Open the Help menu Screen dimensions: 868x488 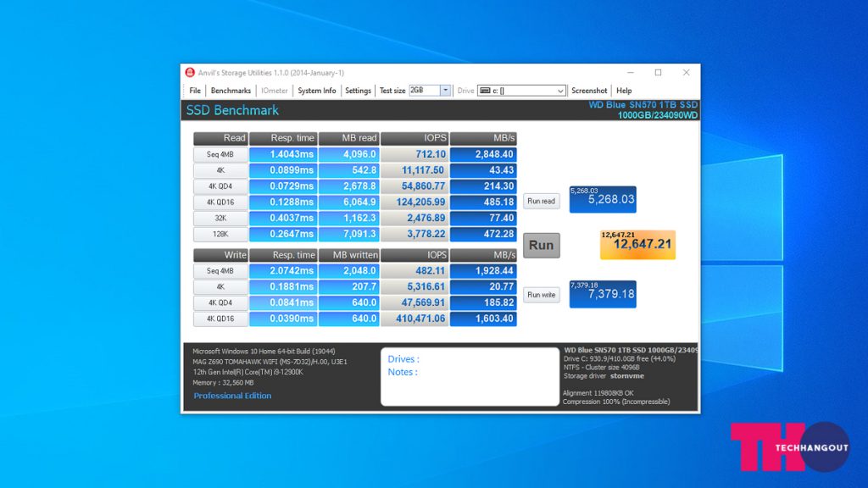(624, 91)
